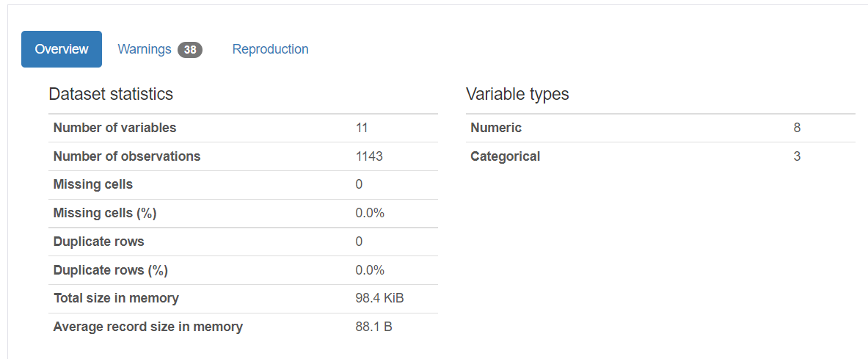This screenshot has width=868, height=359.
Task: Click the Missing cells row label
Action: (93, 184)
